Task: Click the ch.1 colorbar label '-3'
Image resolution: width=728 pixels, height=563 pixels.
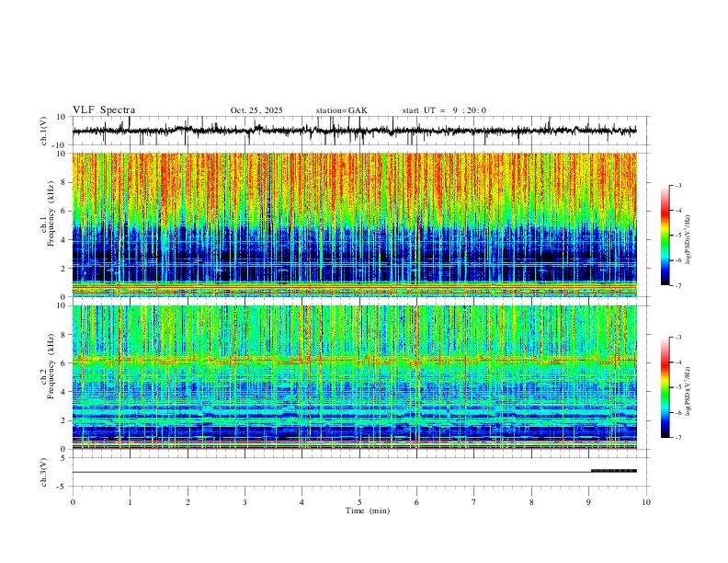Action: (677, 185)
